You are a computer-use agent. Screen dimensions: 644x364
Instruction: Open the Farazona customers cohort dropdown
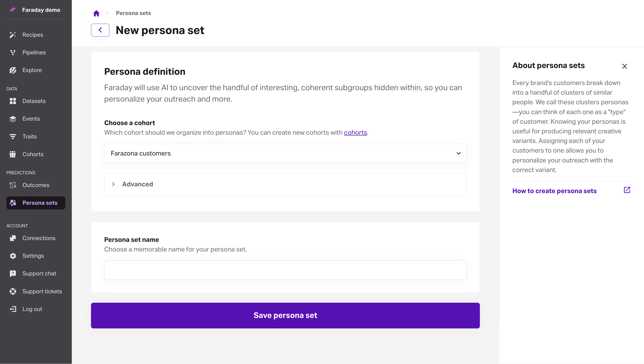(285, 153)
